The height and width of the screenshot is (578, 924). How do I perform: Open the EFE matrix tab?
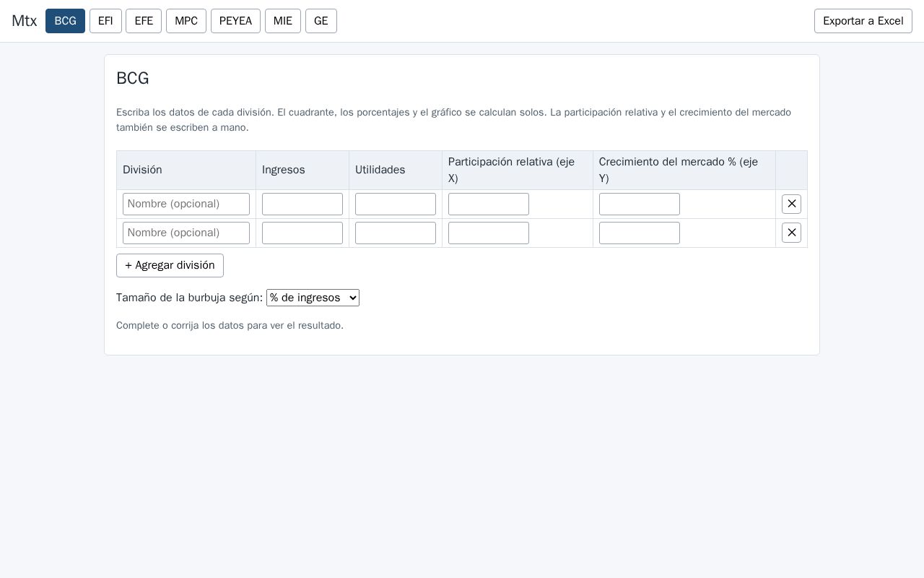(144, 21)
